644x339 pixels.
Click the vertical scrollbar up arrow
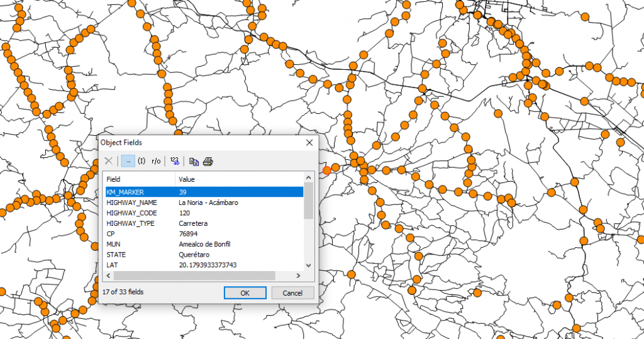[309, 177]
